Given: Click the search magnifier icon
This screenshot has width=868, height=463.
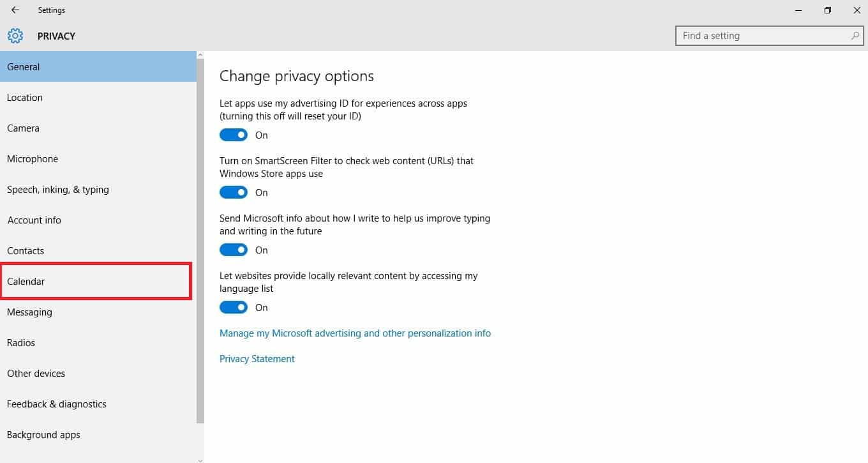Looking at the screenshot, I should click(854, 36).
